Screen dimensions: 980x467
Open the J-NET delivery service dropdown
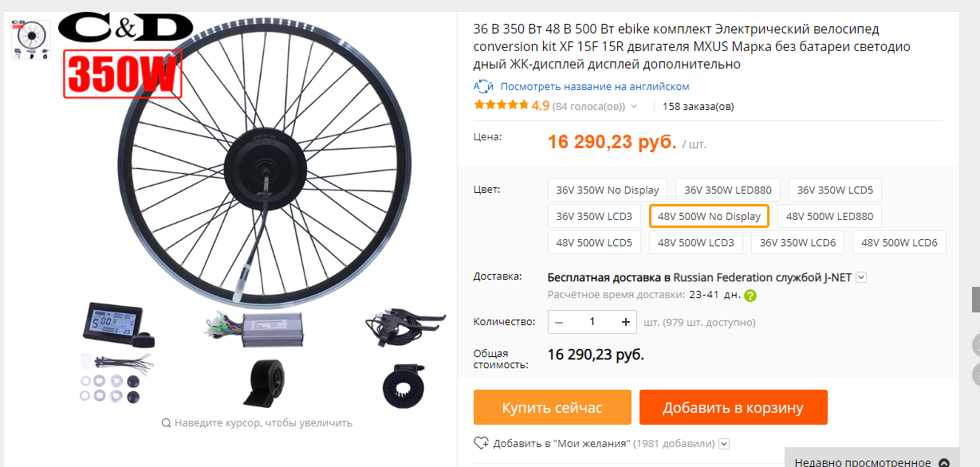861,277
